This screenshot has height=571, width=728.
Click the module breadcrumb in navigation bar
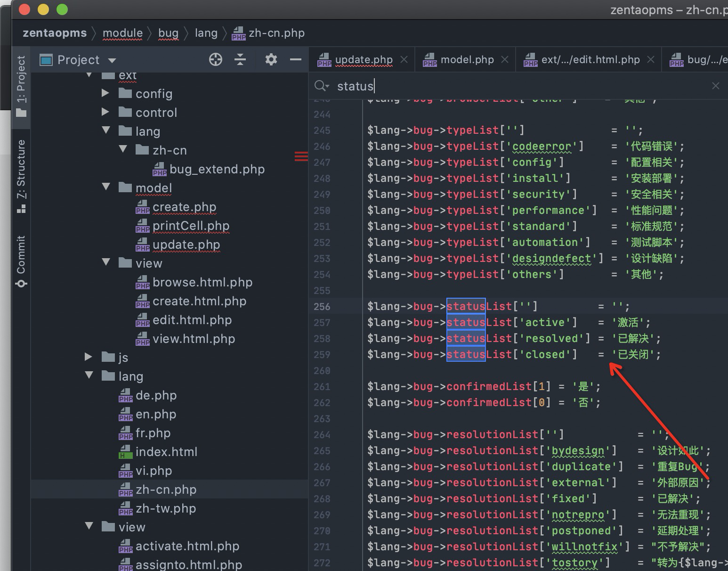point(122,33)
